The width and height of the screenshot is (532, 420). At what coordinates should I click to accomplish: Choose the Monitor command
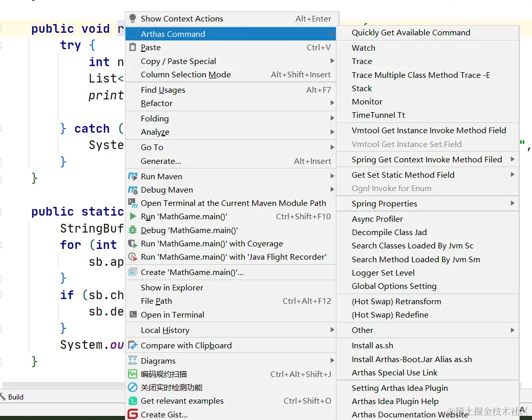(428, 101)
